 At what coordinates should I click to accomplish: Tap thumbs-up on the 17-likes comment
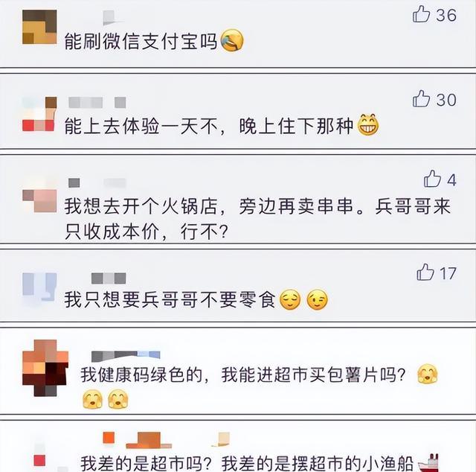[425, 272]
